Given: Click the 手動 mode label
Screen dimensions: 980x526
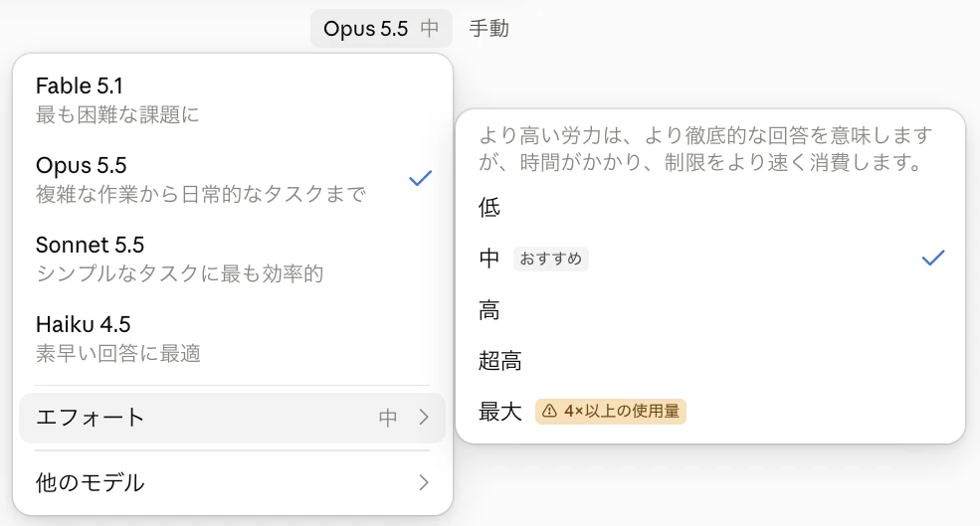Looking at the screenshot, I should (x=490, y=28).
